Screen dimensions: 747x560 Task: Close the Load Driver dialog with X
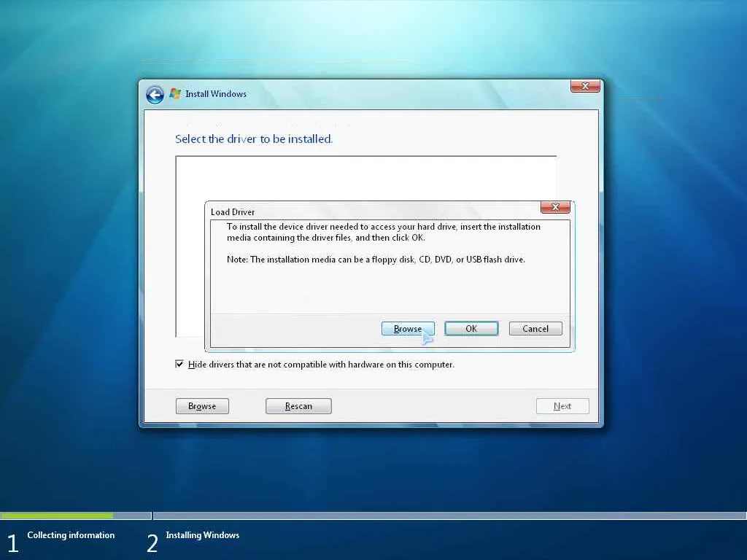tap(555, 207)
